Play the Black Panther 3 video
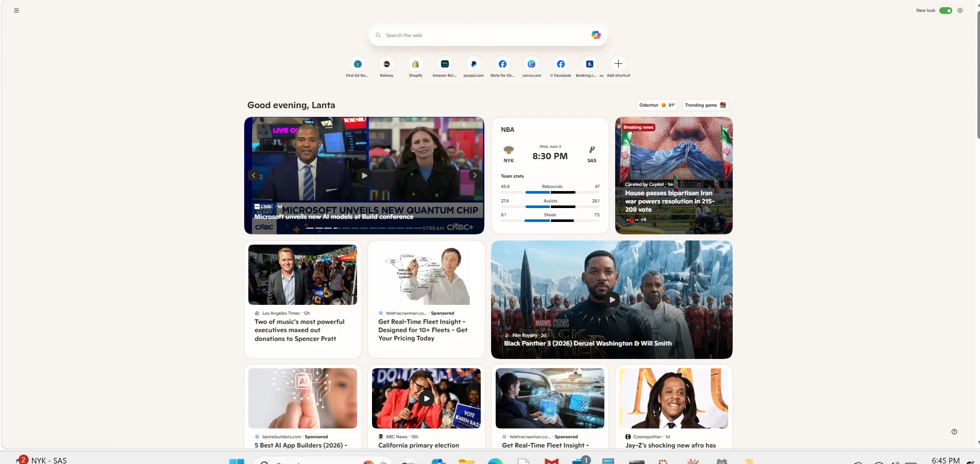 pyautogui.click(x=612, y=299)
